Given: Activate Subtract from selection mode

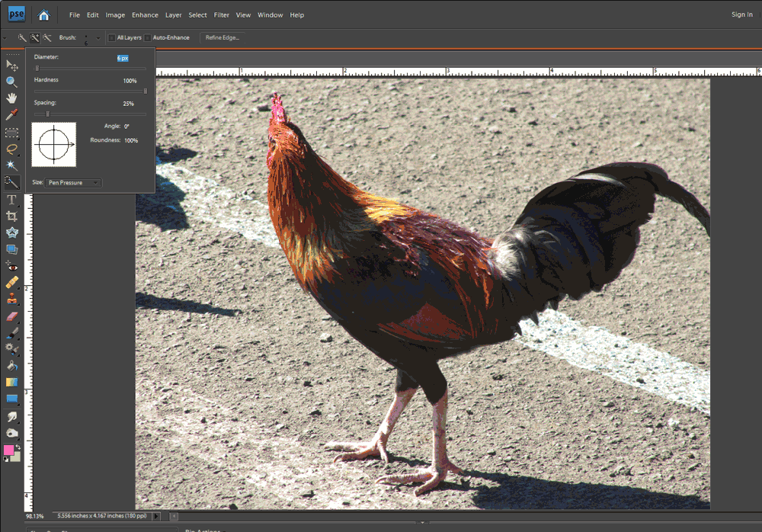Looking at the screenshot, I should point(47,37).
